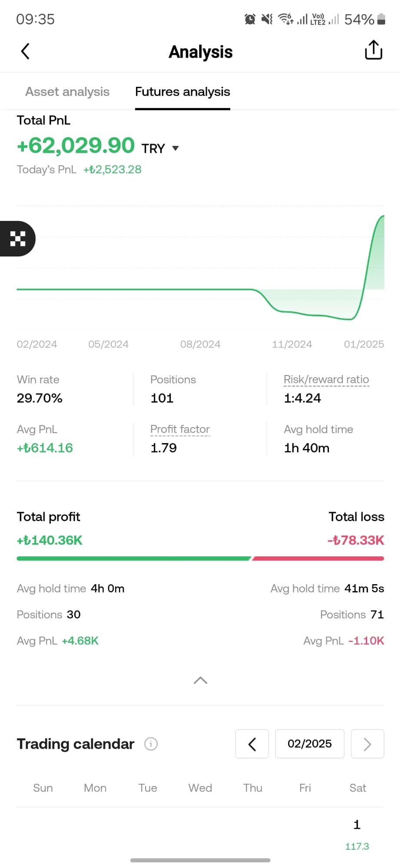Tap the green total profit bar
The image size is (401, 868).
pos(134,559)
